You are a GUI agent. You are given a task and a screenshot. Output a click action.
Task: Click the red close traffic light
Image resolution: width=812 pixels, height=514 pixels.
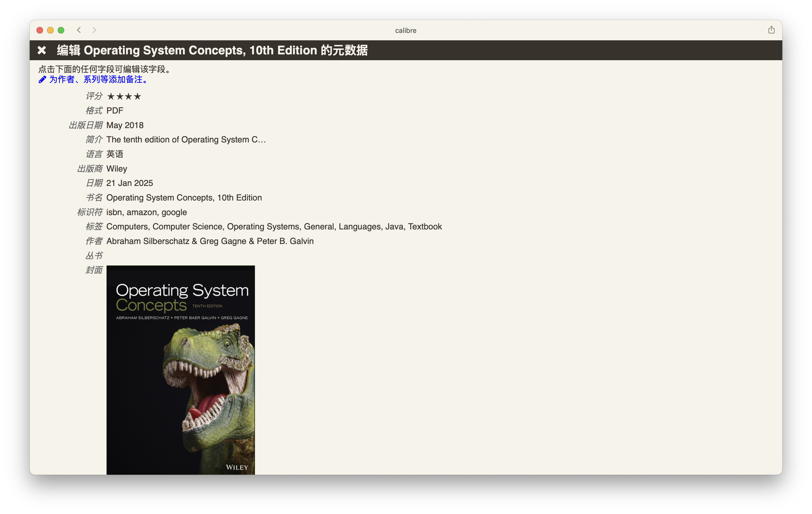point(39,30)
